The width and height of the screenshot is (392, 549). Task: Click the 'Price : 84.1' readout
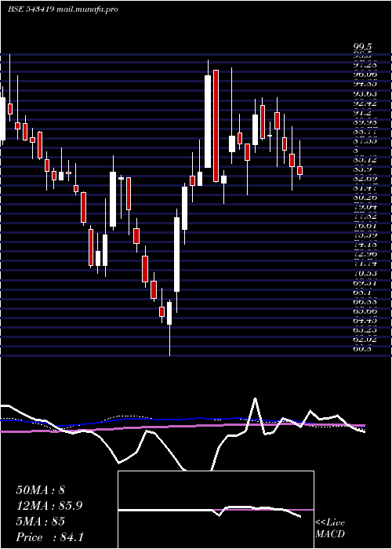click(x=49, y=537)
